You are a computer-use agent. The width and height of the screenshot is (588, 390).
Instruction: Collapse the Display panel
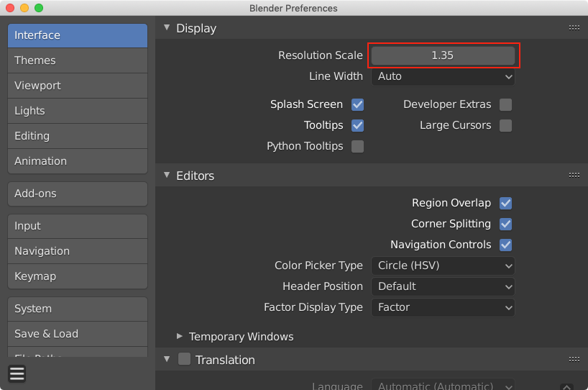coord(167,28)
